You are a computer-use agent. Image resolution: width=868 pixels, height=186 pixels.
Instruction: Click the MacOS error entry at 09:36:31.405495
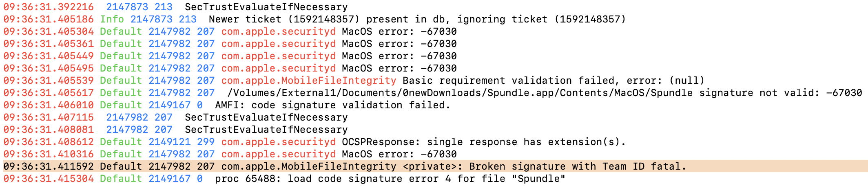point(399,68)
